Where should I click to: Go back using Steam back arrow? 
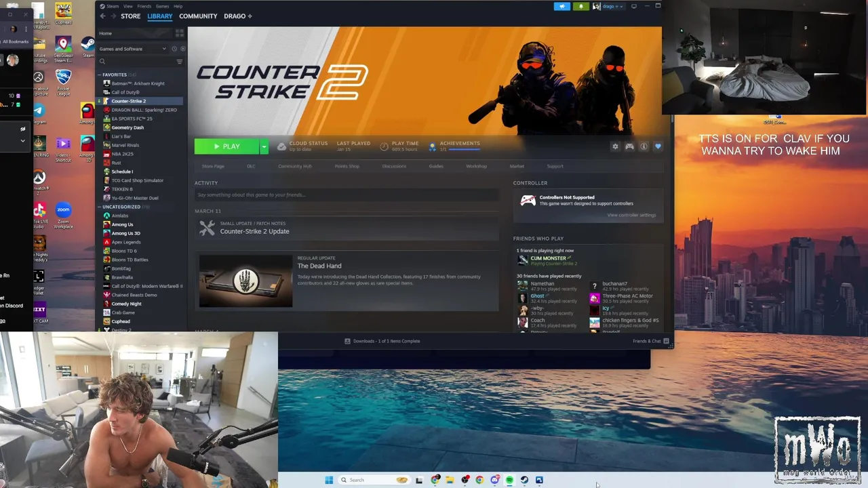(x=102, y=16)
